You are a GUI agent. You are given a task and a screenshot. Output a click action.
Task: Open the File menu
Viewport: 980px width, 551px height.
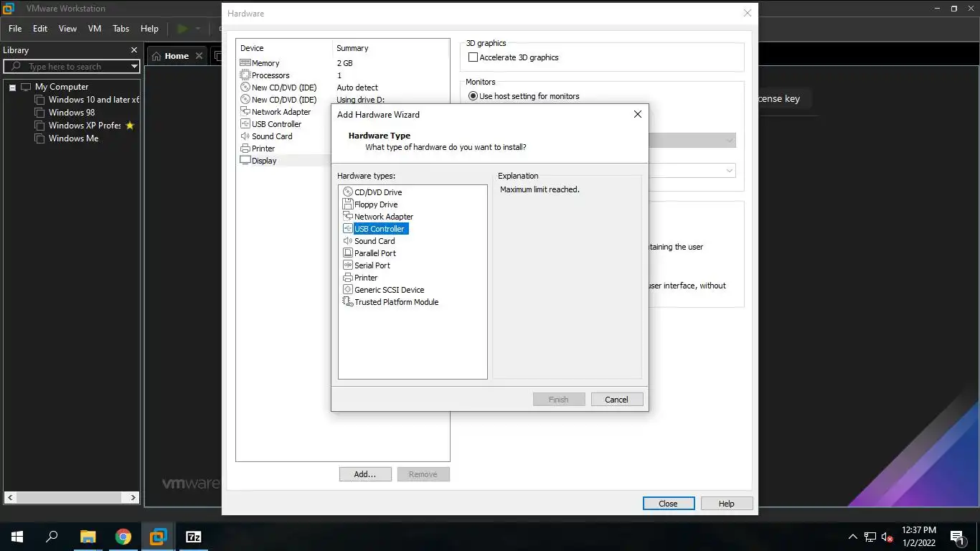click(x=15, y=29)
